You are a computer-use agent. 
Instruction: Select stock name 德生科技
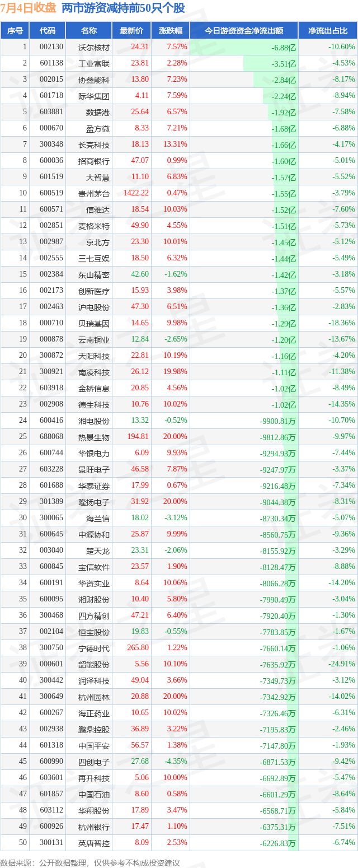[x=94, y=404]
